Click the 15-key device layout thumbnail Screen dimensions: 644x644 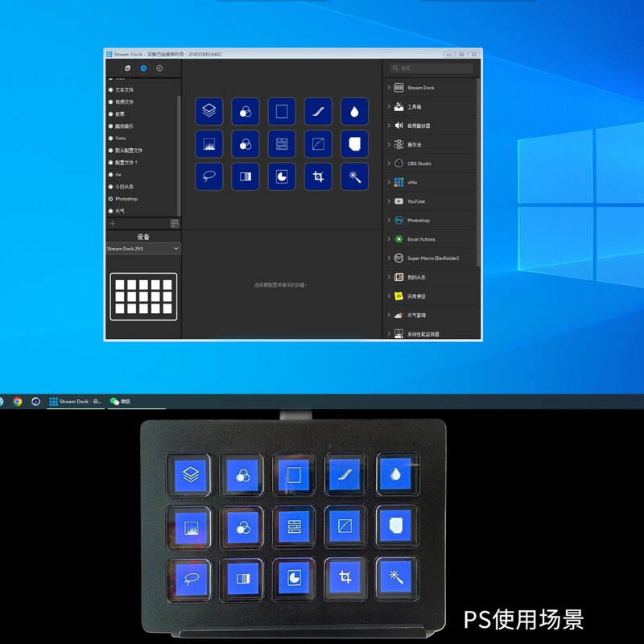[x=143, y=296]
